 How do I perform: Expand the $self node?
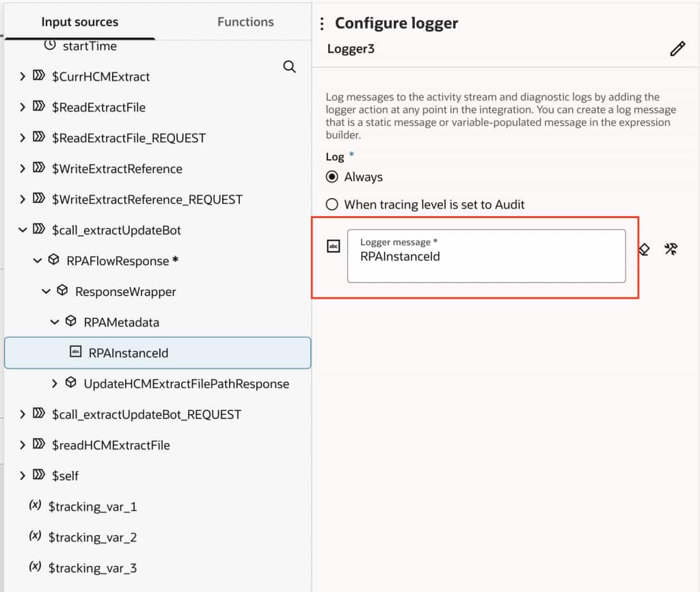click(x=23, y=476)
